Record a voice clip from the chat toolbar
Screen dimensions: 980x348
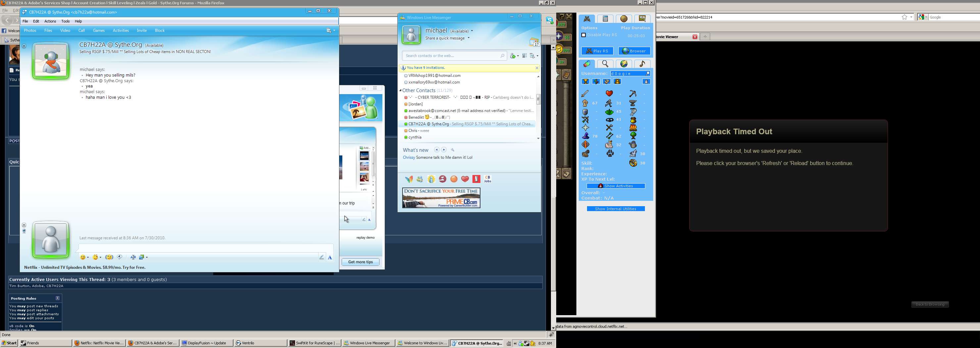tap(120, 258)
